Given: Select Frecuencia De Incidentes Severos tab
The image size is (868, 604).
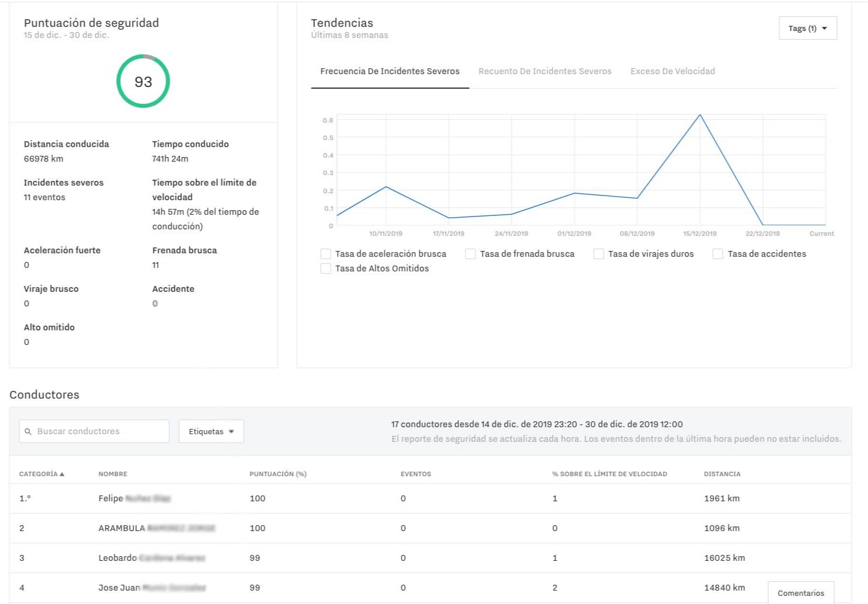Looking at the screenshot, I should click(390, 71).
